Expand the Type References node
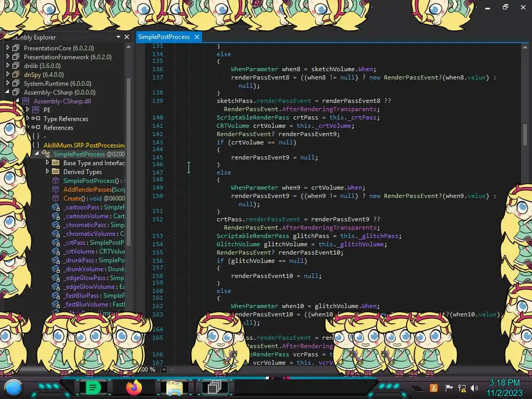532x399 pixels. pyautogui.click(x=28, y=118)
